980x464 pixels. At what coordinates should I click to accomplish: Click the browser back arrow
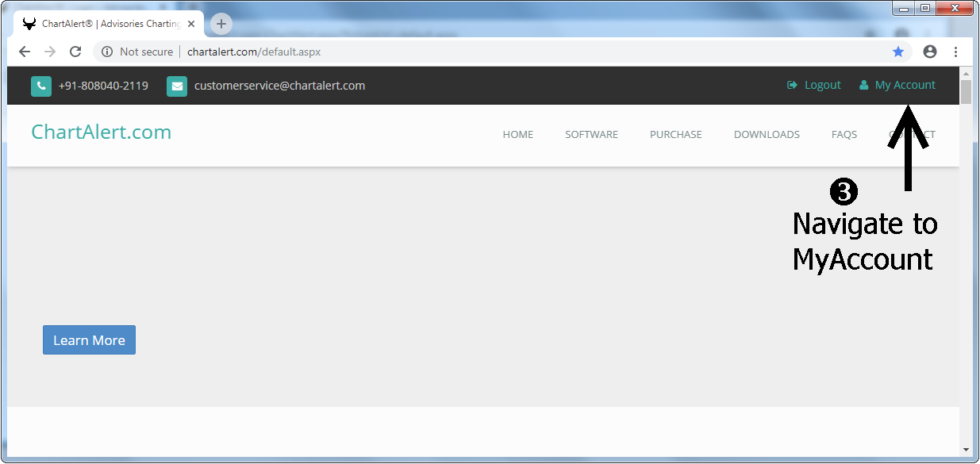tap(25, 52)
